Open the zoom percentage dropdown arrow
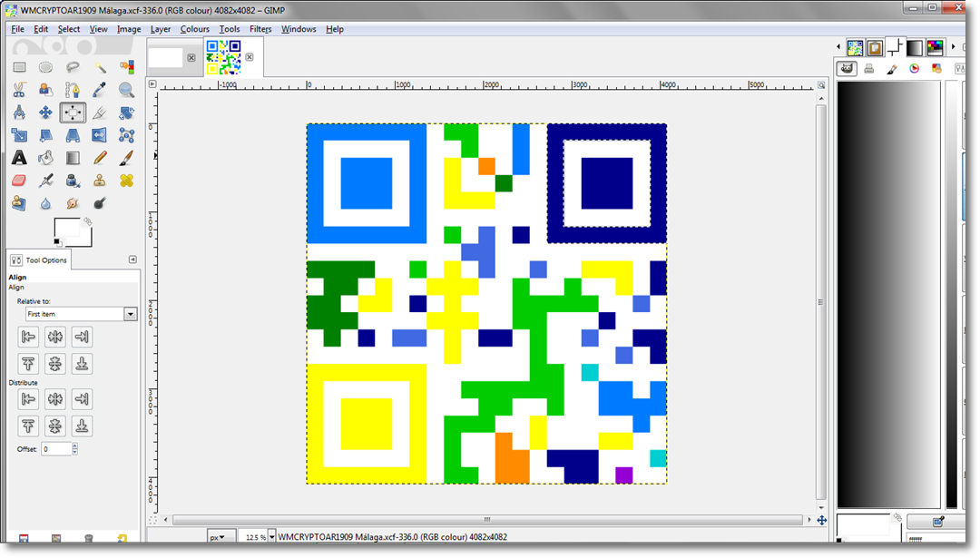 point(272,537)
